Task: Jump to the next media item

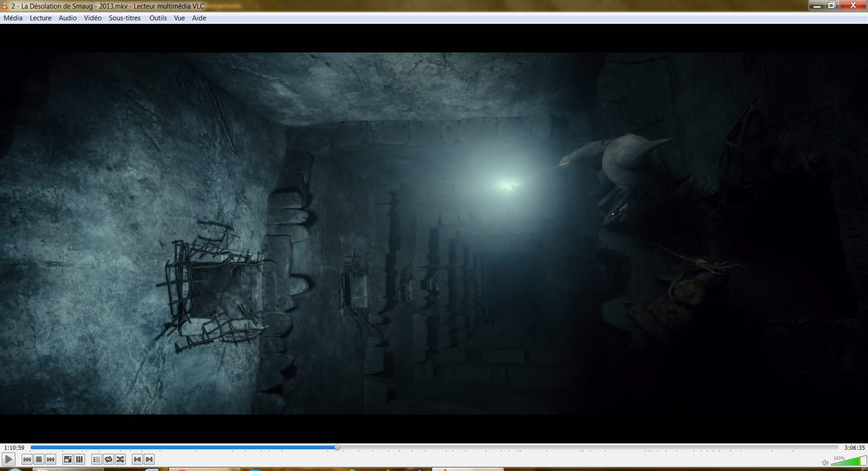Action: [x=51, y=459]
